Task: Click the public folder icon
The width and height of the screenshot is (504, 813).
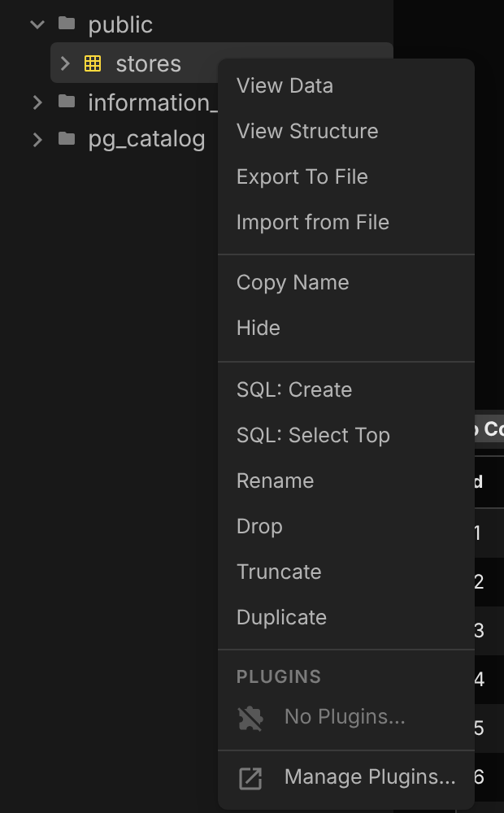Action: (67, 24)
